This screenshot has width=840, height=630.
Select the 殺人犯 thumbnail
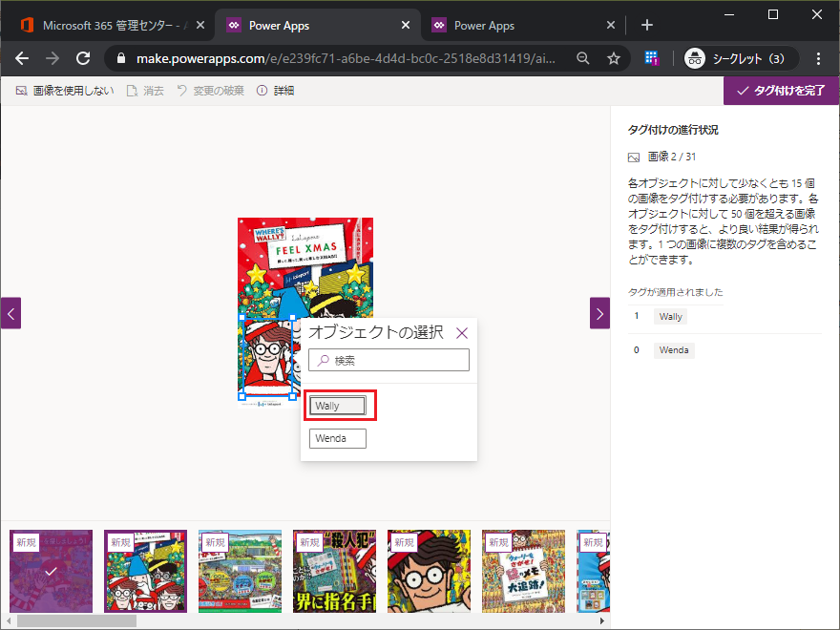pos(334,571)
